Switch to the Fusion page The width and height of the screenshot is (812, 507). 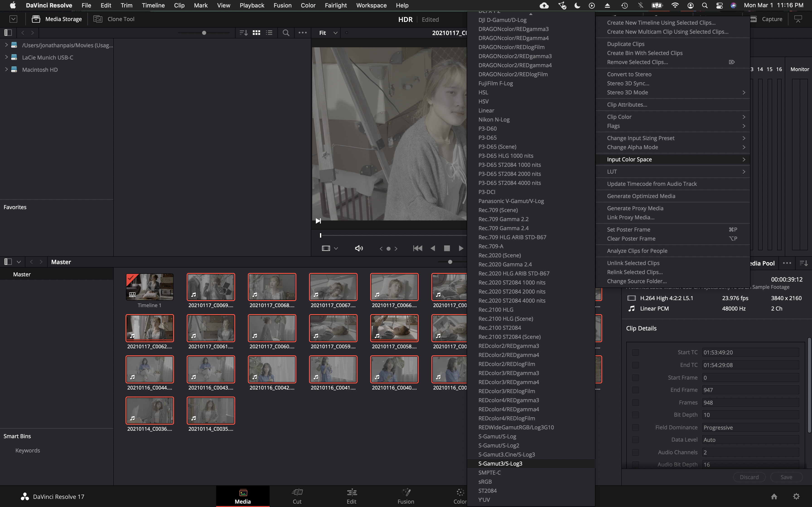[406, 496]
